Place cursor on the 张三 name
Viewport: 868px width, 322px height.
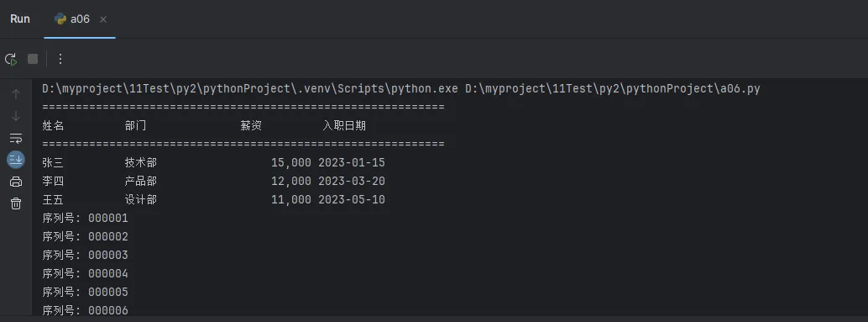coord(53,163)
